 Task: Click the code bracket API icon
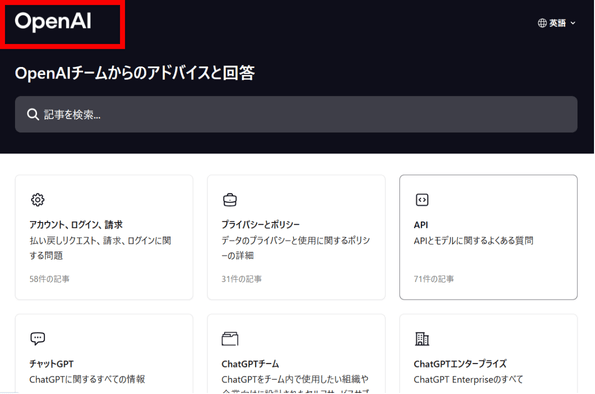(422, 200)
